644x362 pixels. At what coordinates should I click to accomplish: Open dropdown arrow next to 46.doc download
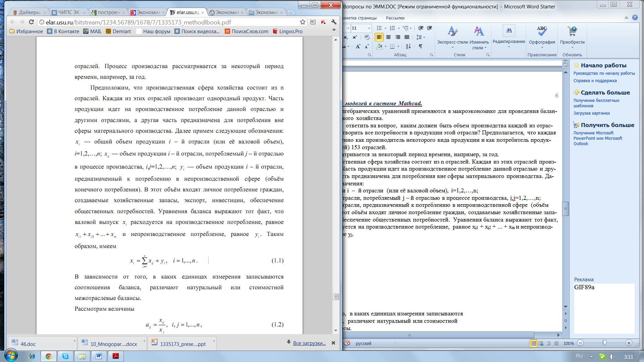click(74, 341)
